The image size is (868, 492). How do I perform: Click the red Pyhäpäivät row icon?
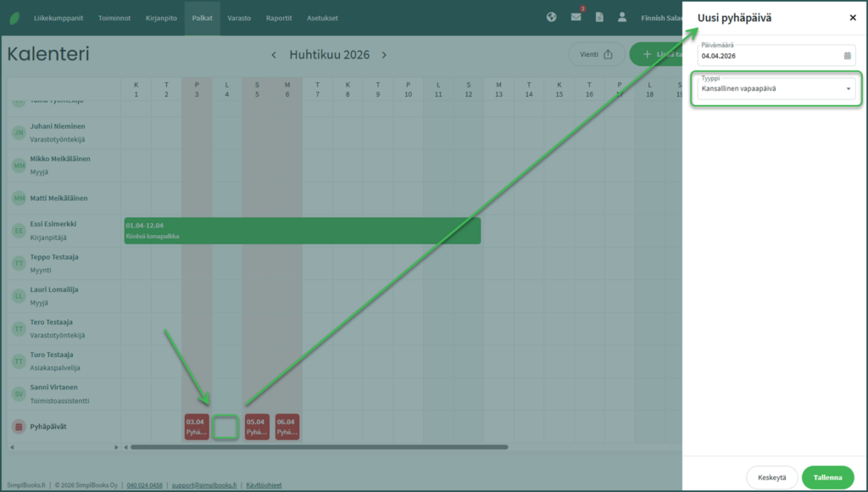(x=19, y=428)
